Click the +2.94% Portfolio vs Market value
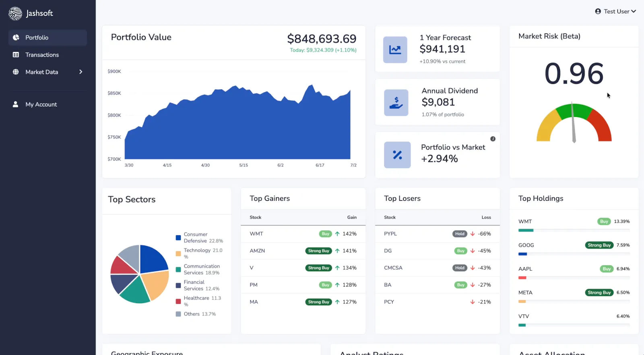 pyautogui.click(x=440, y=159)
